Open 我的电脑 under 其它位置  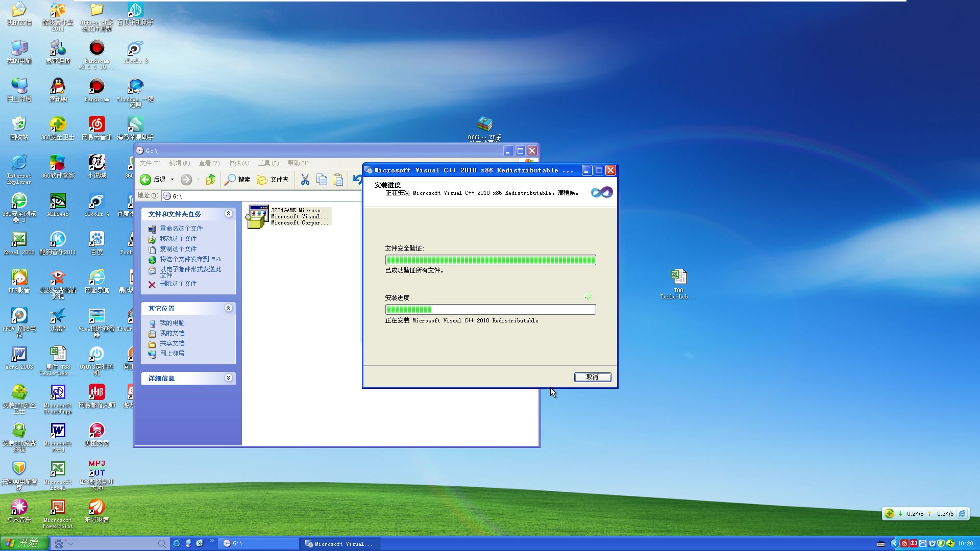pyautogui.click(x=172, y=323)
